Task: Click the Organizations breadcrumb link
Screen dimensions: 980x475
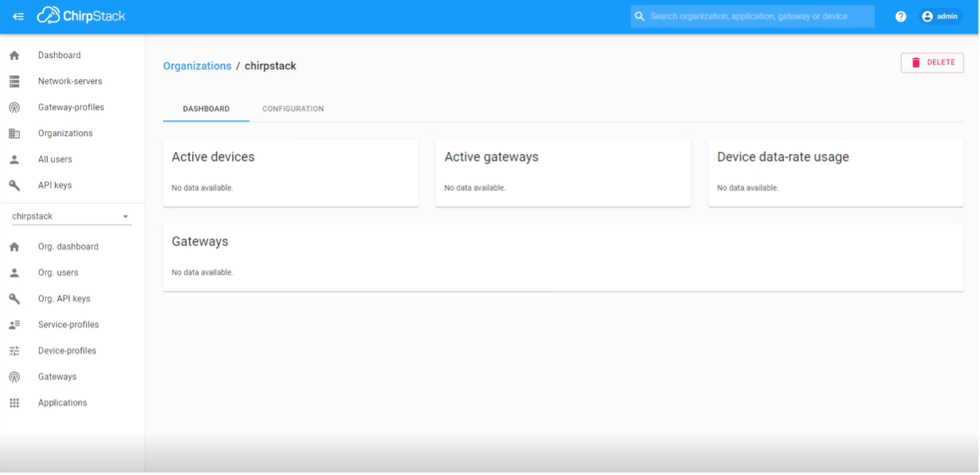Action: [x=197, y=66]
